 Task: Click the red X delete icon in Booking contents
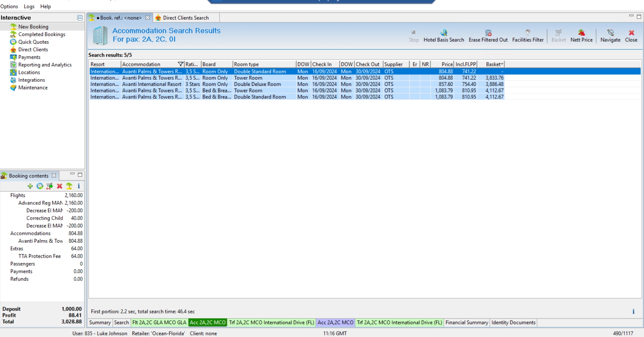[x=59, y=186]
